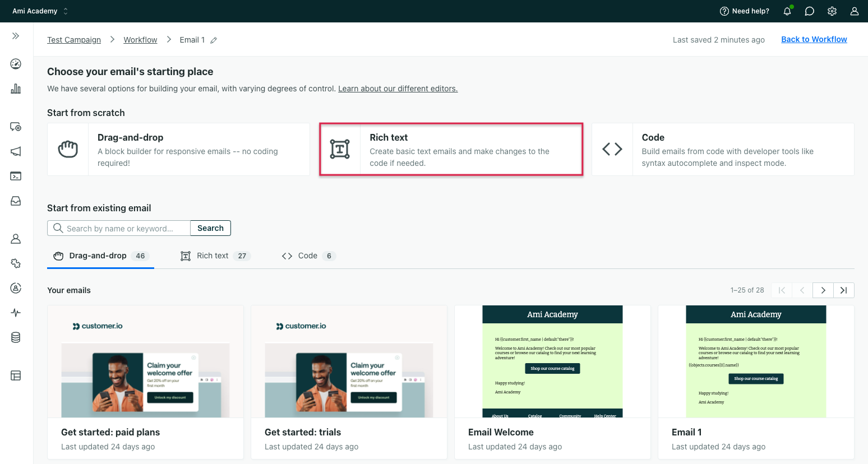Open the circled person icon in sidebar
This screenshot has width=868, height=464.
point(16,288)
